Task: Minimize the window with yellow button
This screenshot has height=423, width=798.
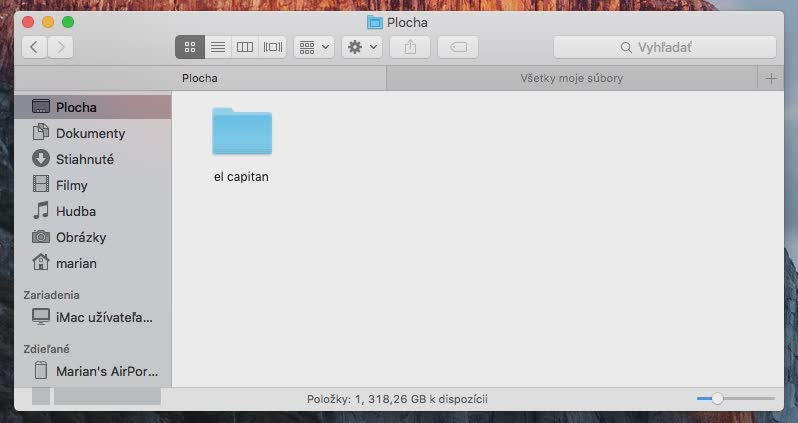Action: point(48,22)
